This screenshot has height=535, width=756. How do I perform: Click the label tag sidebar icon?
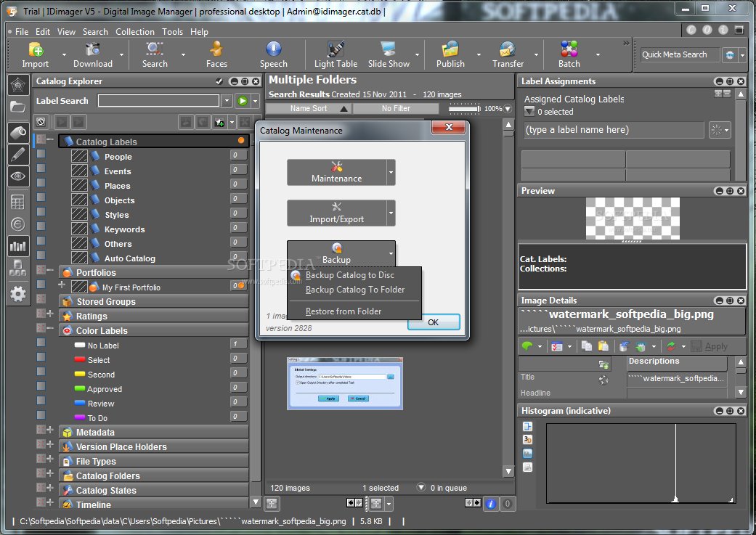click(x=18, y=133)
